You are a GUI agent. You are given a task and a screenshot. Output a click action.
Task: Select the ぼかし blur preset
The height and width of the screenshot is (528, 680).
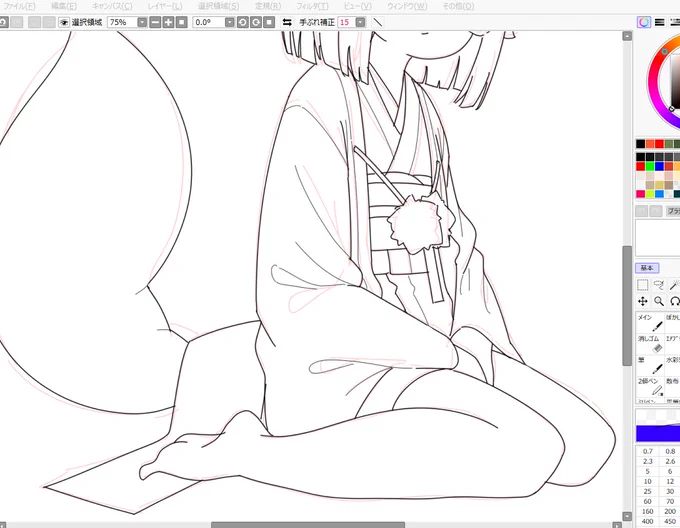point(673,323)
